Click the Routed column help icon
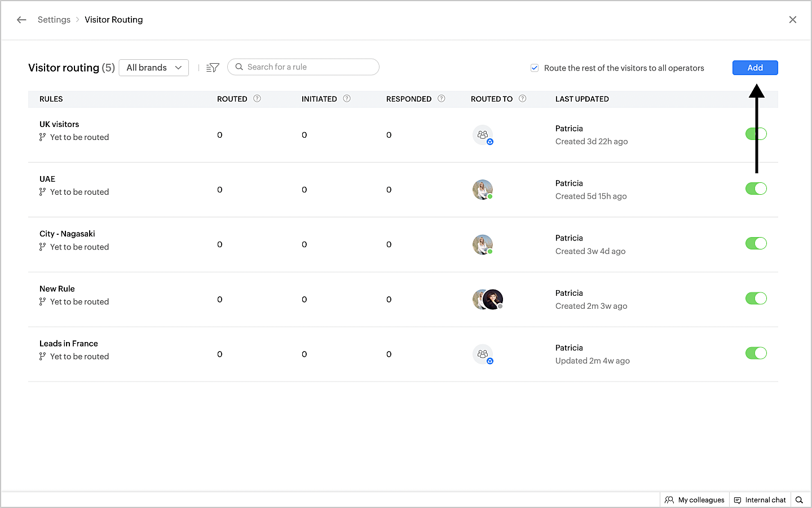Image resolution: width=812 pixels, height=508 pixels. pos(257,99)
